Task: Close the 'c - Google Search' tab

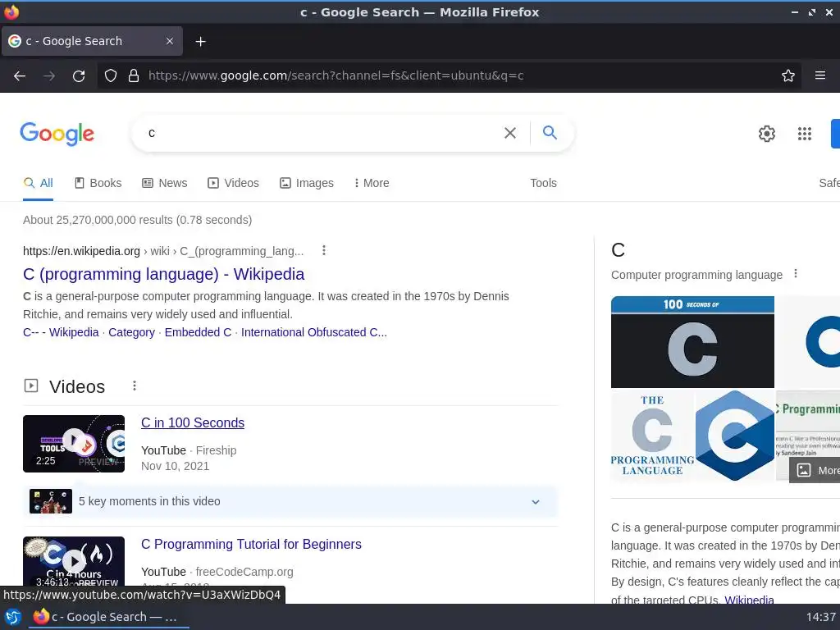Action: coord(170,41)
